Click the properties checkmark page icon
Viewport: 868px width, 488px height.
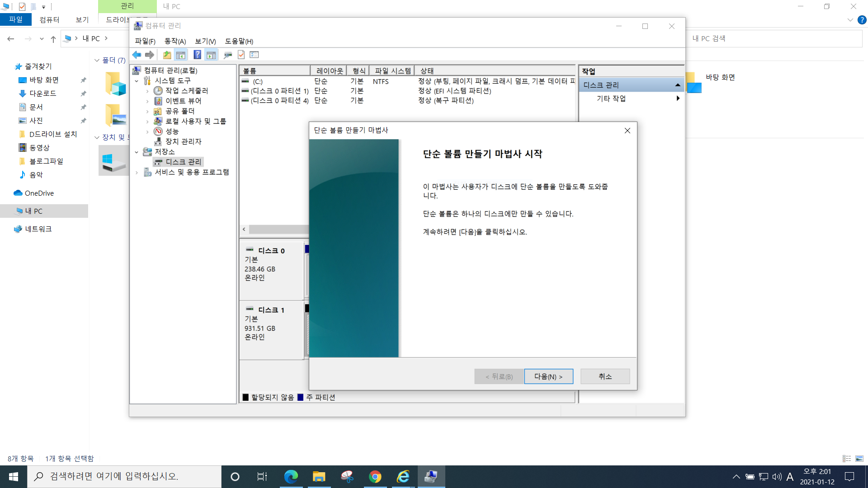(x=241, y=55)
